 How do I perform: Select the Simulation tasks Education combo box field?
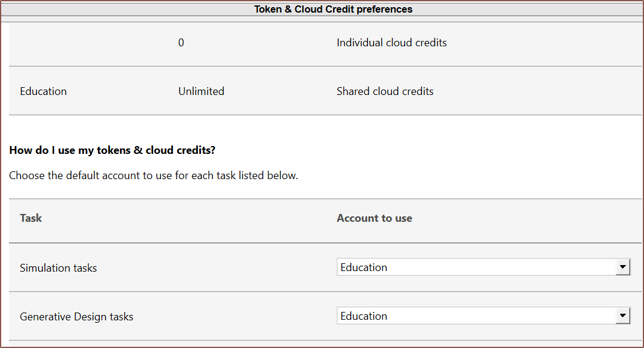coord(475,267)
